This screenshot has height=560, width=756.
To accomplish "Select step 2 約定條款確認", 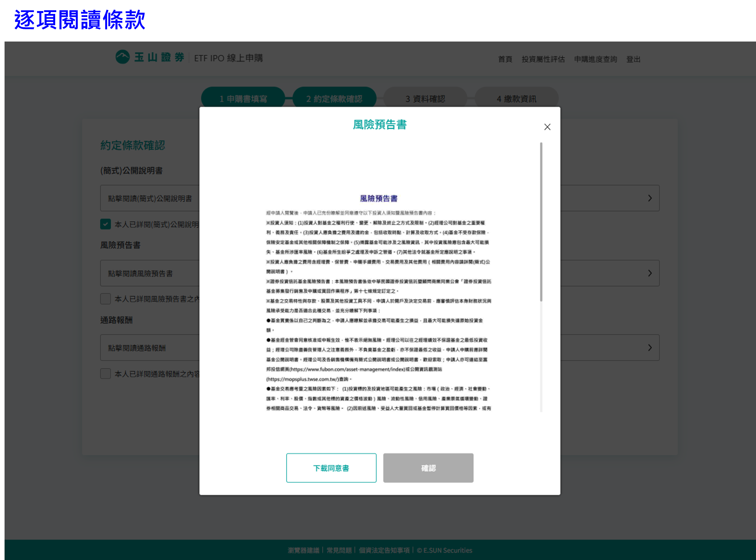I will [334, 98].
